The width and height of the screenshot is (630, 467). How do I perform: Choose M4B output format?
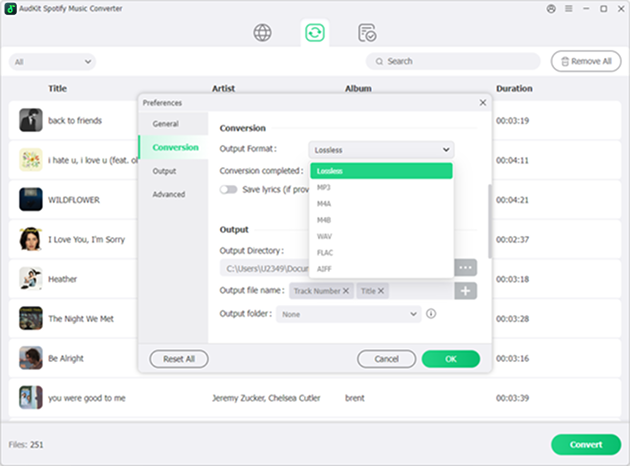pyautogui.click(x=381, y=220)
